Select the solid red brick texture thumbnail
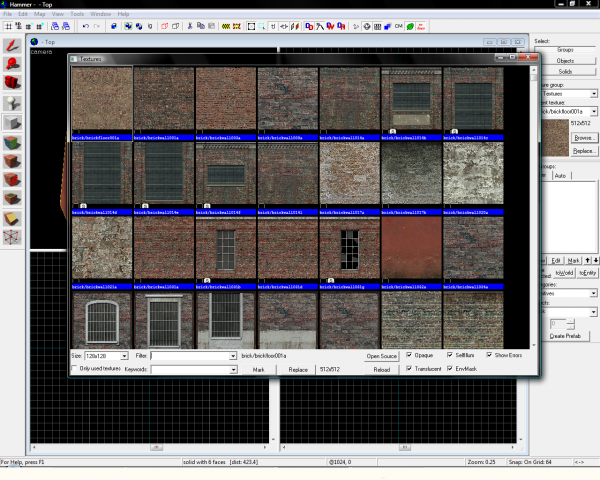Image resolution: width=600 pixels, height=480 pixels. [411, 248]
